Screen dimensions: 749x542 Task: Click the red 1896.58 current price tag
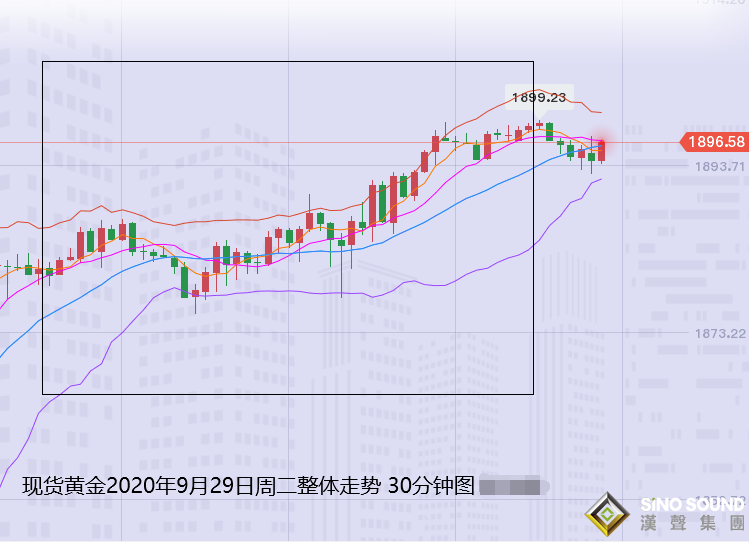click(x=714, y=142)
